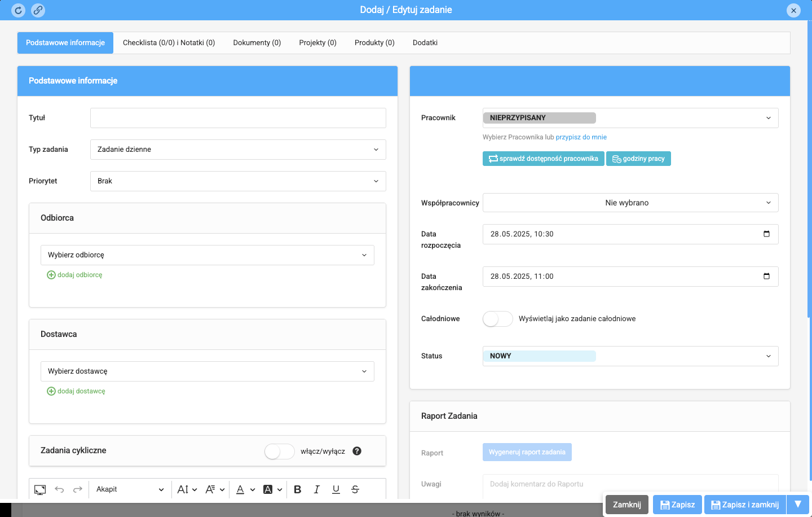Click the copy link icon in the header

click(x=38, y=10)
